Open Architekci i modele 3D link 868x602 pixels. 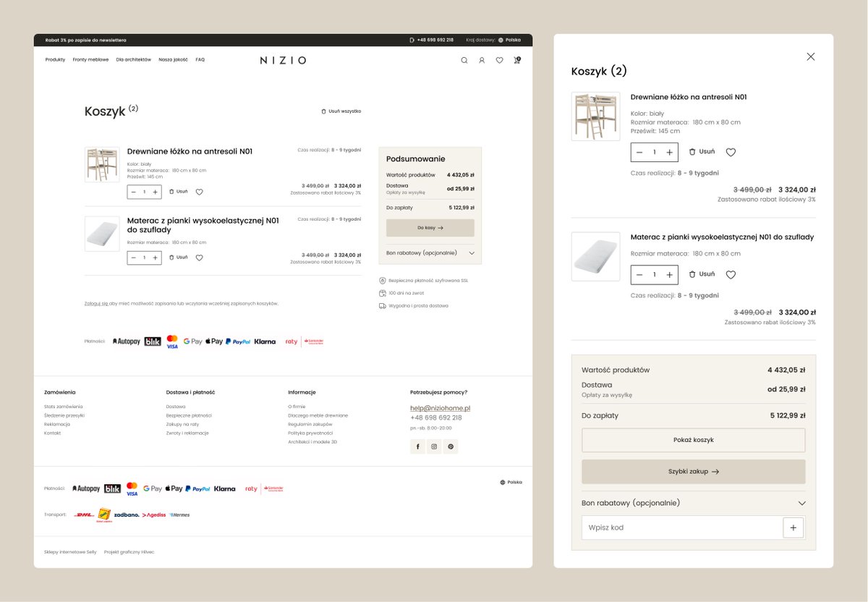[312, 441]
